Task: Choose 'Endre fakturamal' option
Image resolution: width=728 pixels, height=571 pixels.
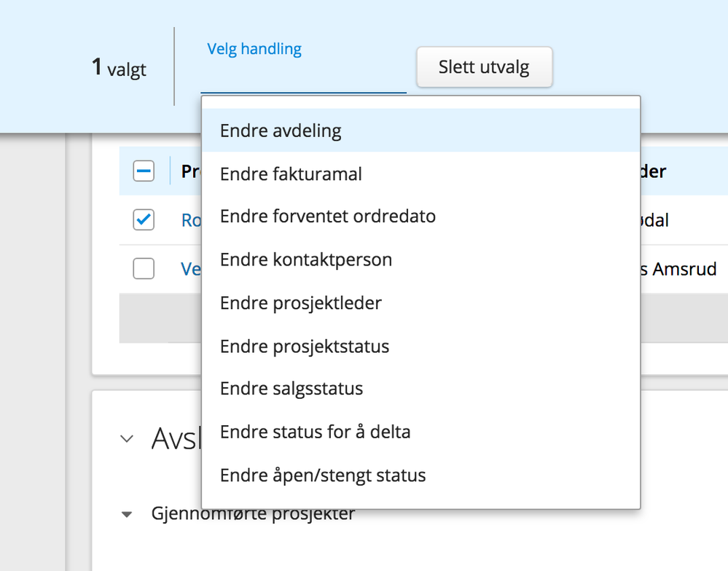Action: pos(420,174)
